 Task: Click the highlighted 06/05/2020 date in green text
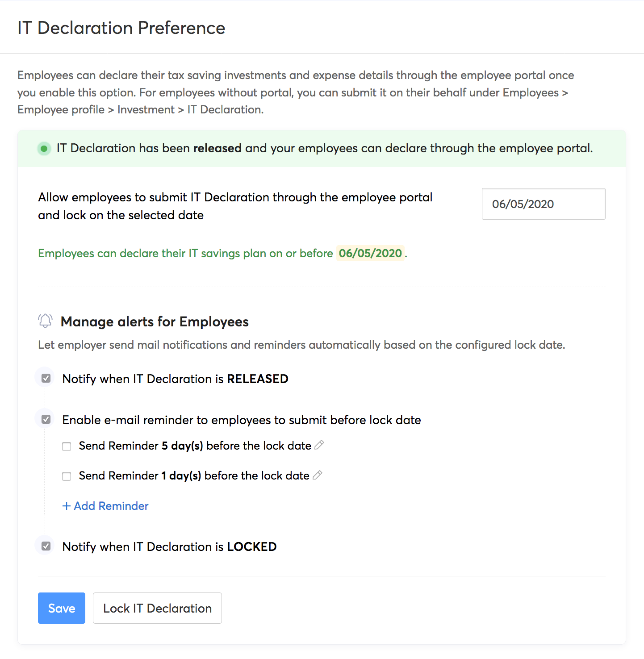(x=370, y=253)
